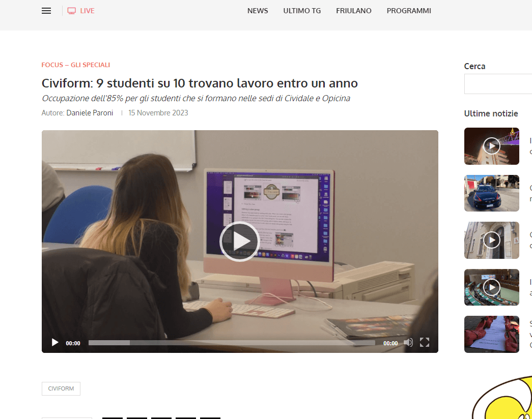
Task: Mute the video with the speaker icon
Action: [408, 343]
